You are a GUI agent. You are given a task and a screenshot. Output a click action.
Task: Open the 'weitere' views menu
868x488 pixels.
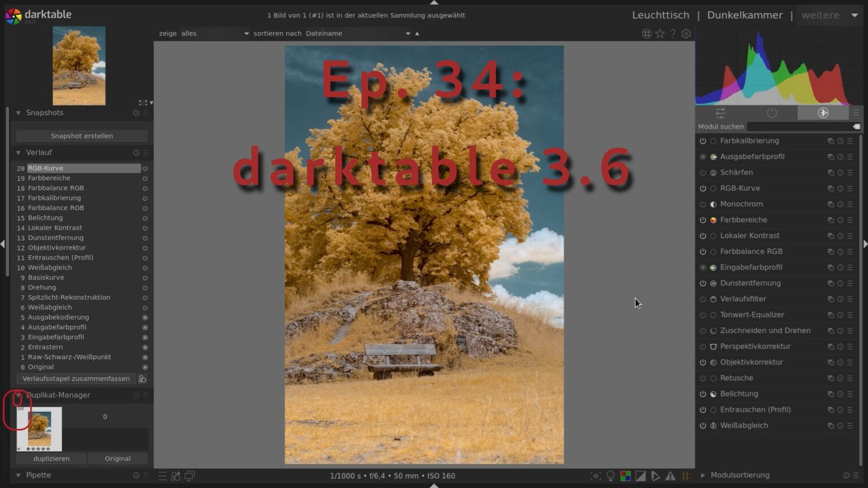tap(821, 15)
